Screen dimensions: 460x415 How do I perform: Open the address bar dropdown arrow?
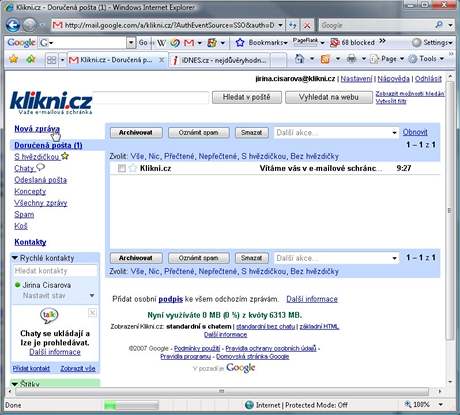tap(280, 25)
